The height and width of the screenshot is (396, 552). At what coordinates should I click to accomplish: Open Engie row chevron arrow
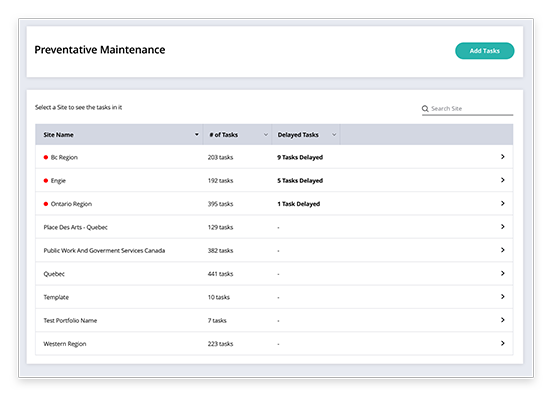click(503, 180)
